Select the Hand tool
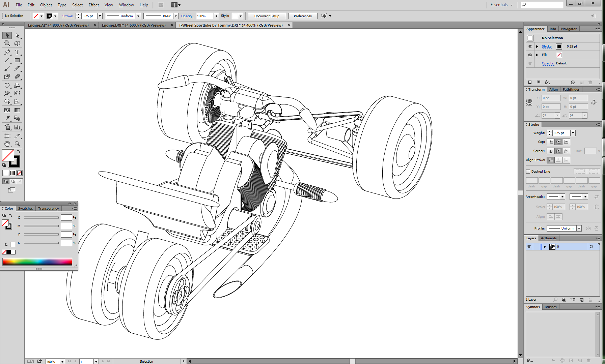 (x=7, y=144)
